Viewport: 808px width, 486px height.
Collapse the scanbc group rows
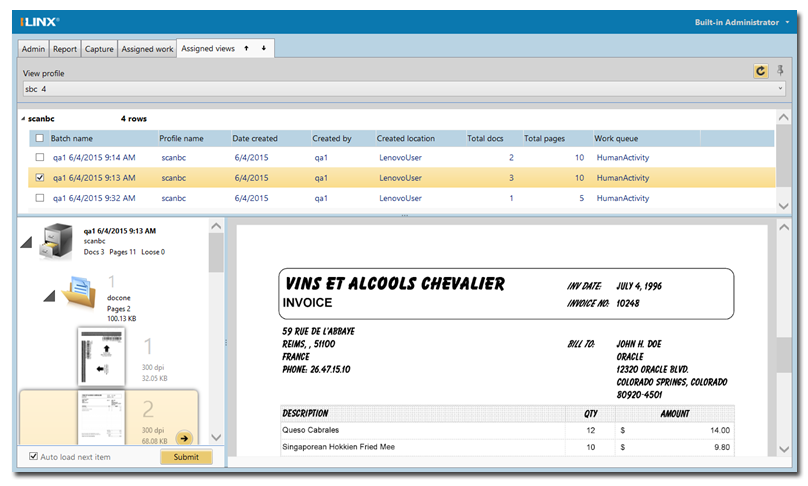click(x=24, y=118)
